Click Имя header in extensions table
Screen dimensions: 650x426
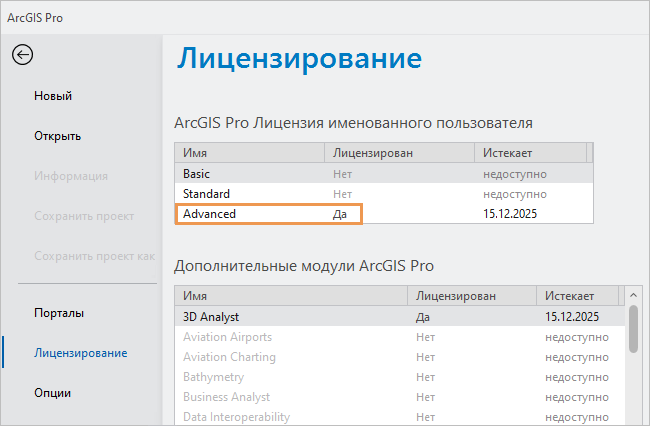(291, 296)
